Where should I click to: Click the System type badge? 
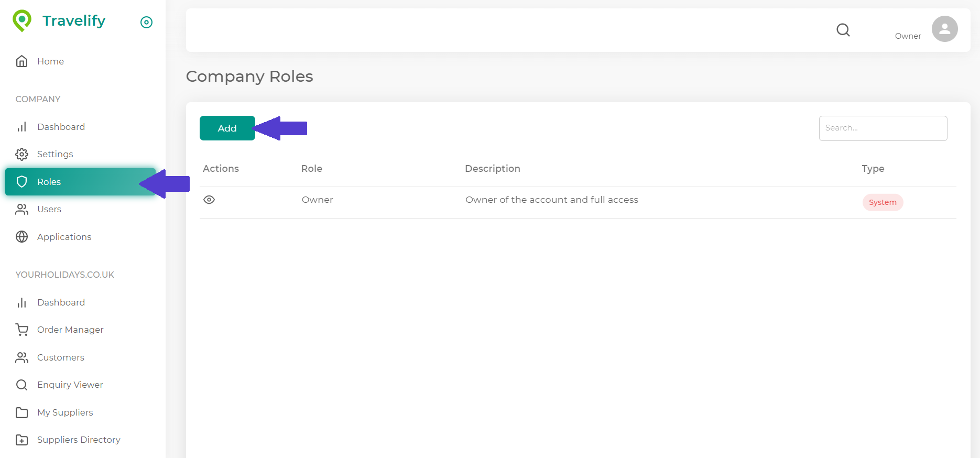883,202
